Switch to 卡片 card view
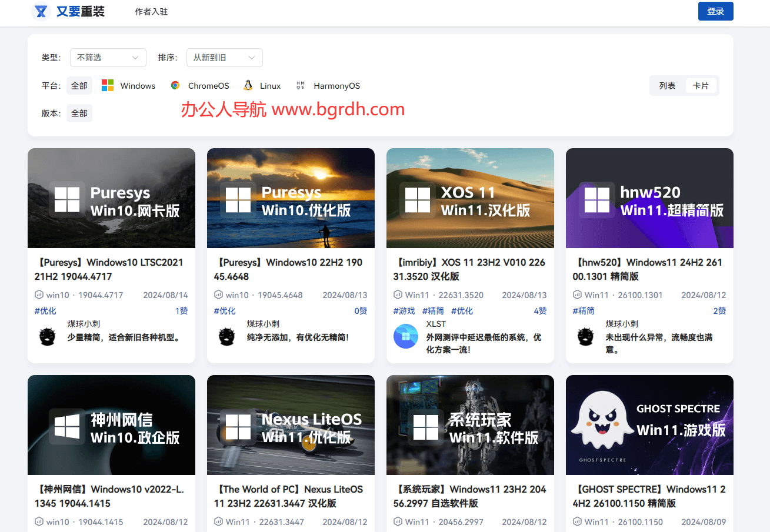770x532 pixels. point(701,86)
